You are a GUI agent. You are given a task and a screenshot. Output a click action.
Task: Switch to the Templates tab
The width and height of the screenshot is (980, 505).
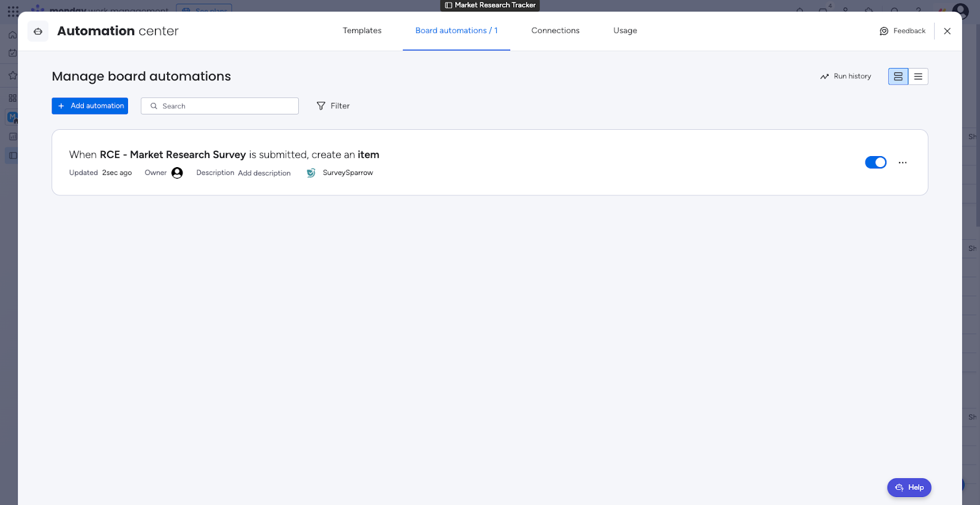pyautogui.click(x=362, y=31)
